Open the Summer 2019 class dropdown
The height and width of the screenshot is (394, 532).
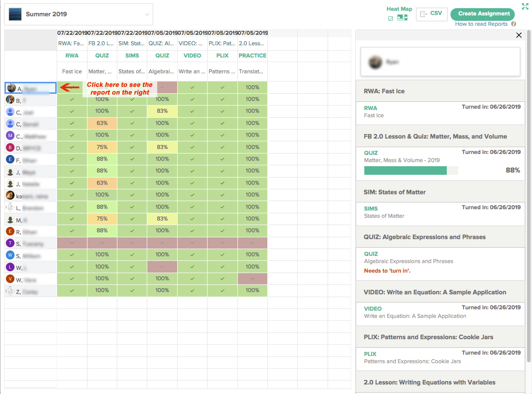click(x=78, y=14)
